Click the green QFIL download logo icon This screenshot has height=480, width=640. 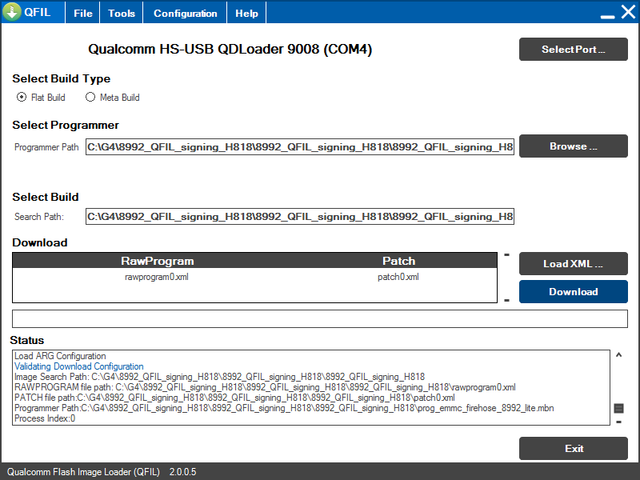point(11,11)
